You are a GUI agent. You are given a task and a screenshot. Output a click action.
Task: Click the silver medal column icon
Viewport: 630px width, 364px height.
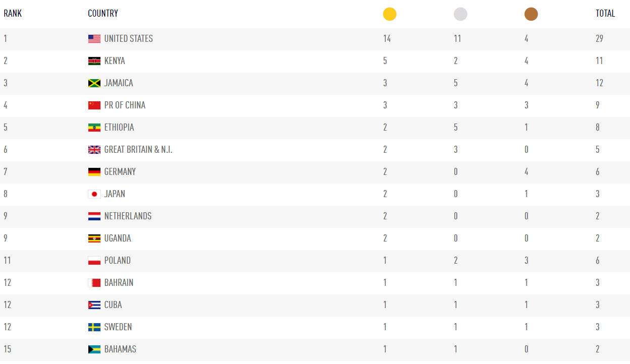tap(460, 14)
